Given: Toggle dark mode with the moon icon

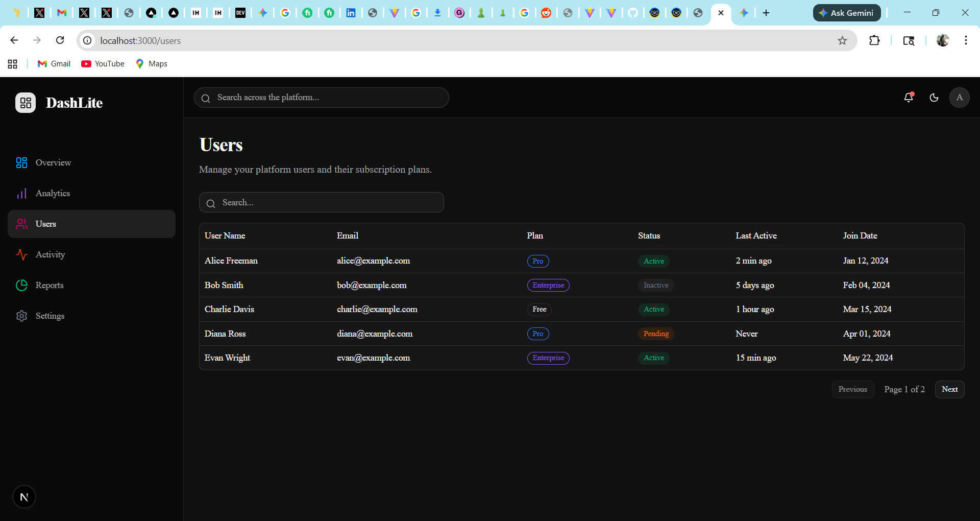Looking at the screenshot, I should tap(934, 98).
